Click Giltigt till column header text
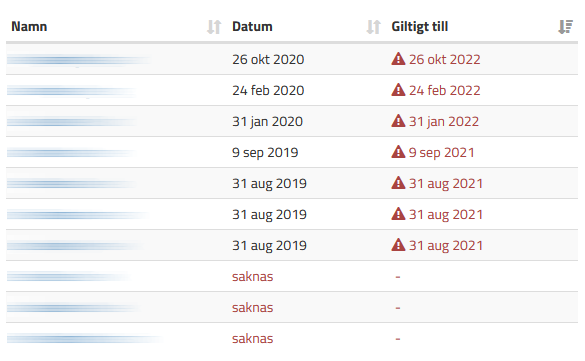The height and width of the screenshot is (361, 585). [420, 27]
